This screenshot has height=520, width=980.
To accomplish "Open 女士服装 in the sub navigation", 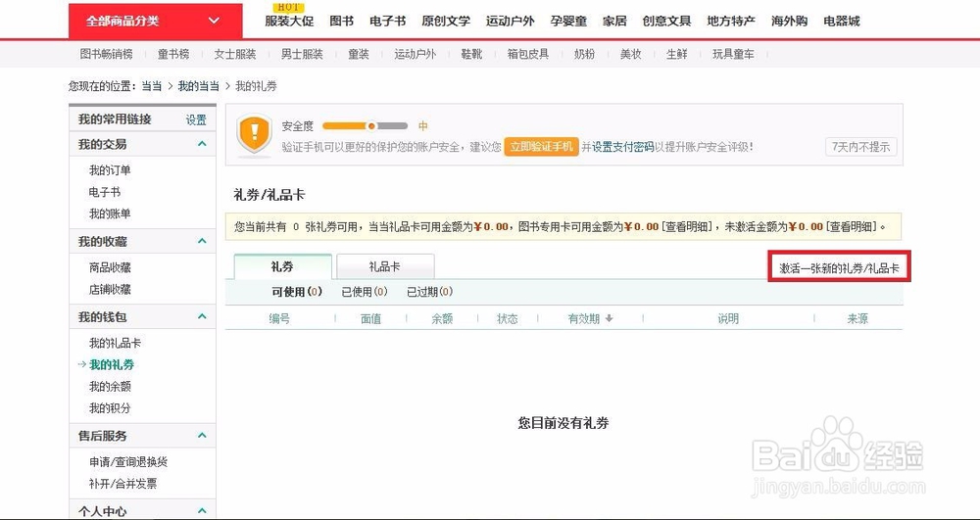I will (235, 54).
